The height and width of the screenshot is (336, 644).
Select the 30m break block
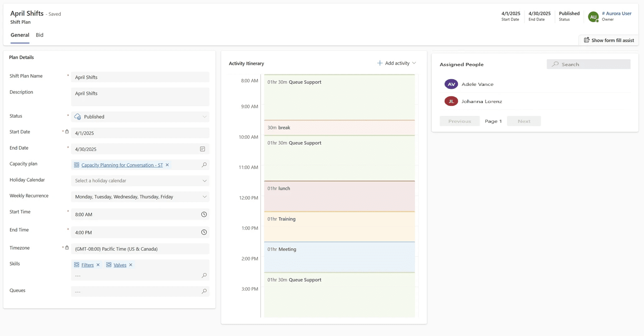(339, 128)
